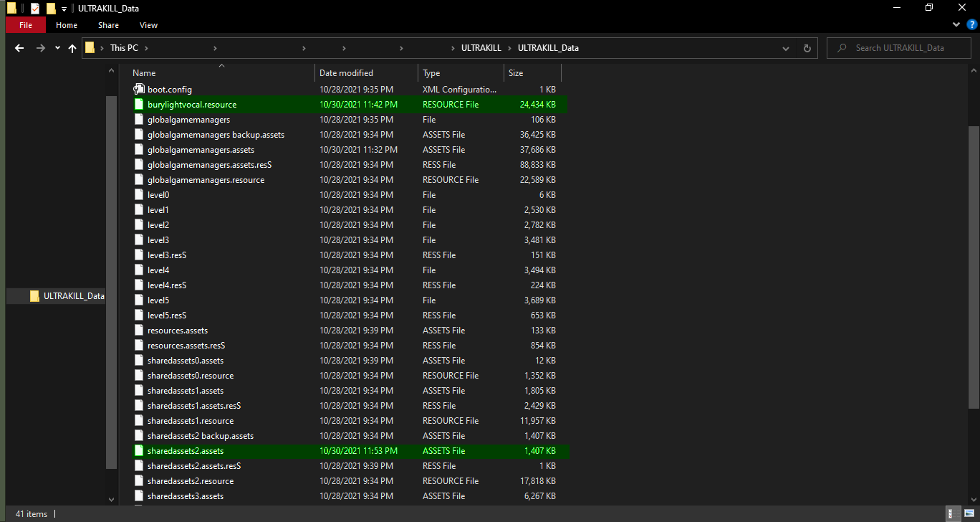Screen dimensions: 980x522
Task: Select the sharedassets2.assets.resS file name
Action: point(194,466)
